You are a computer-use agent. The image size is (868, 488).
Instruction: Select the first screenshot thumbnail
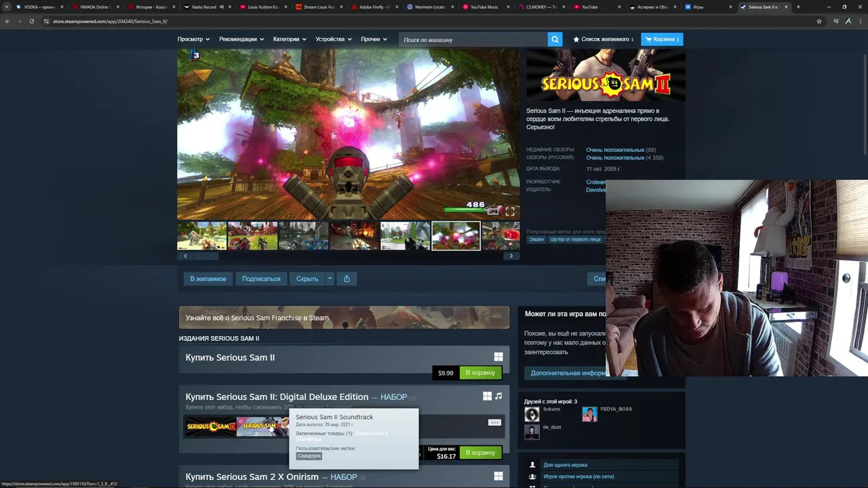(x=202, y=237)
